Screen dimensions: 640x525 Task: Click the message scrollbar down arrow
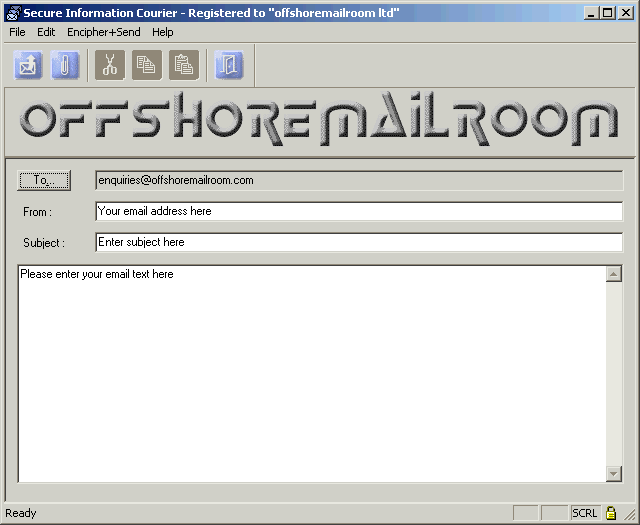point(614,474)
